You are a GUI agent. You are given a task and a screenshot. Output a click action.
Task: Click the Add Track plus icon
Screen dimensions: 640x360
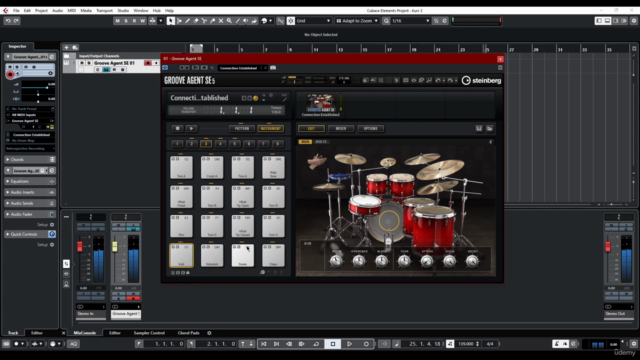tap(66, 47)
